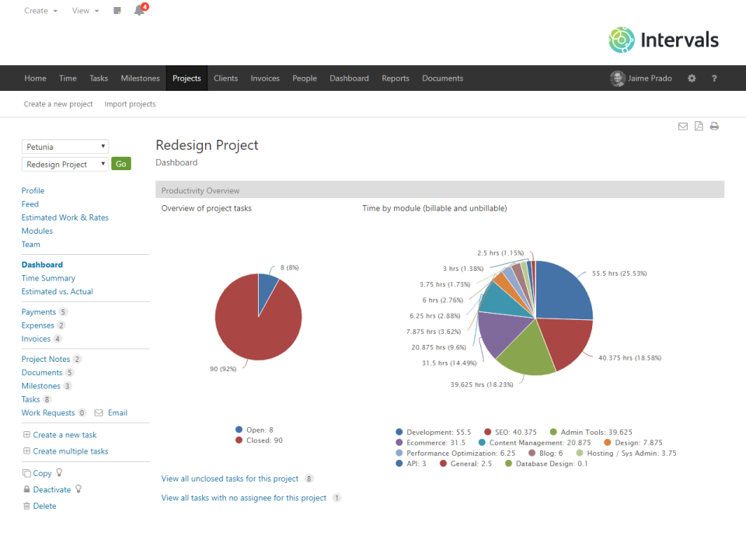Switch to the Milestones tab

click(x=140, y=78)
